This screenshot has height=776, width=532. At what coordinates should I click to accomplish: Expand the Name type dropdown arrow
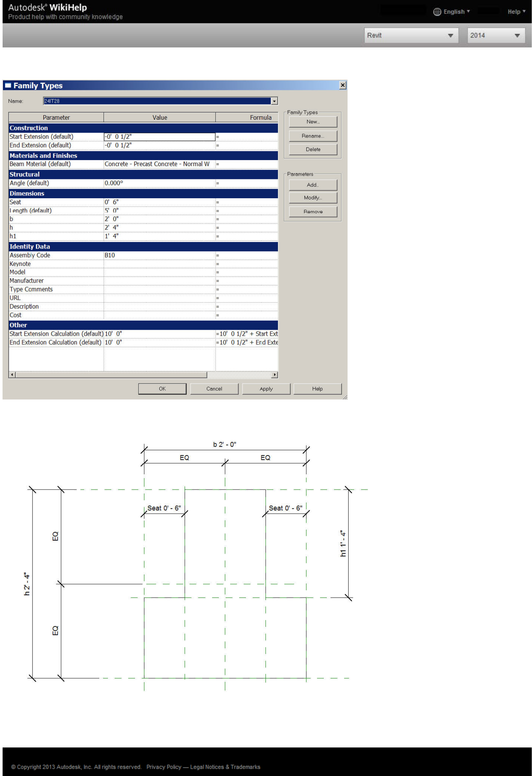coord(274,101)
